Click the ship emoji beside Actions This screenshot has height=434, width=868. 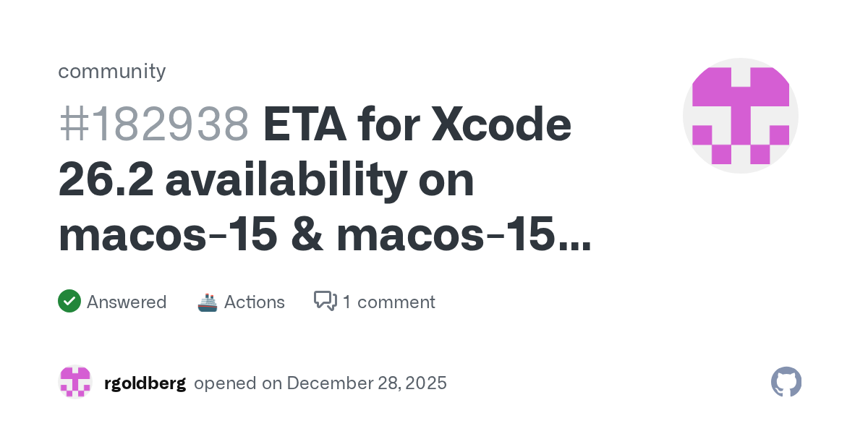tap(208, 302)
